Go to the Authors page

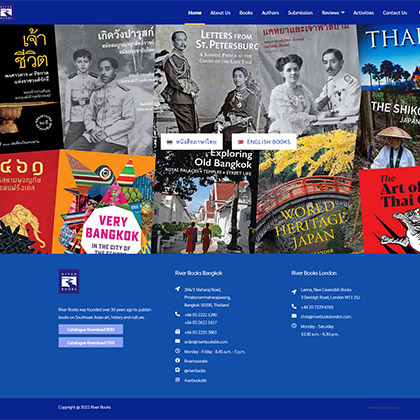tap(270, 13)
